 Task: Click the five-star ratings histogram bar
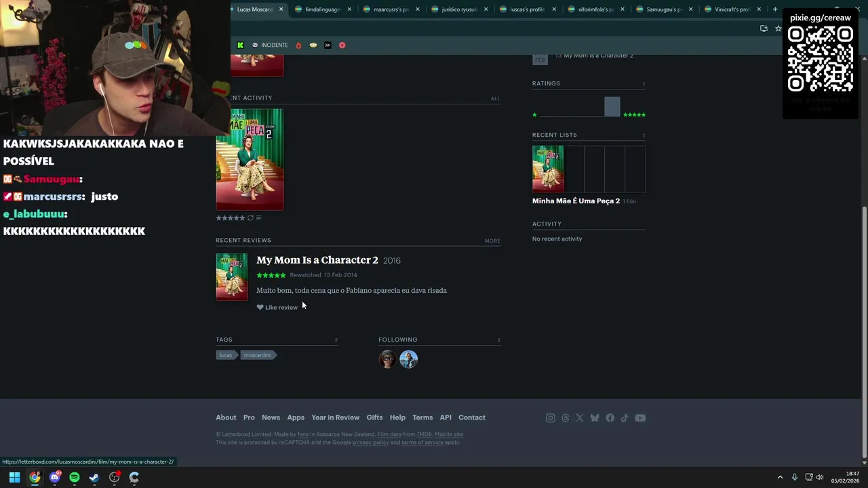coord(612,106)
